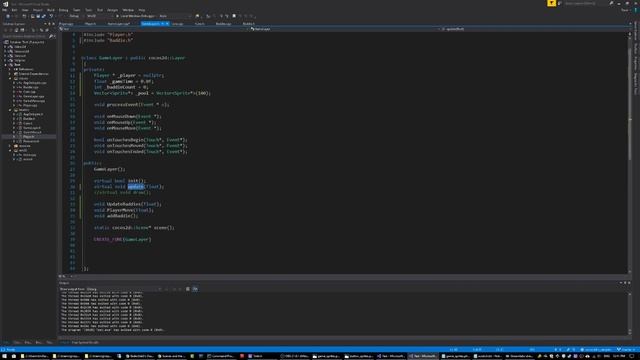Screen dimensions: 640x360
Task: Open the Auto debugger type dropdown
Action: (175, 16)
